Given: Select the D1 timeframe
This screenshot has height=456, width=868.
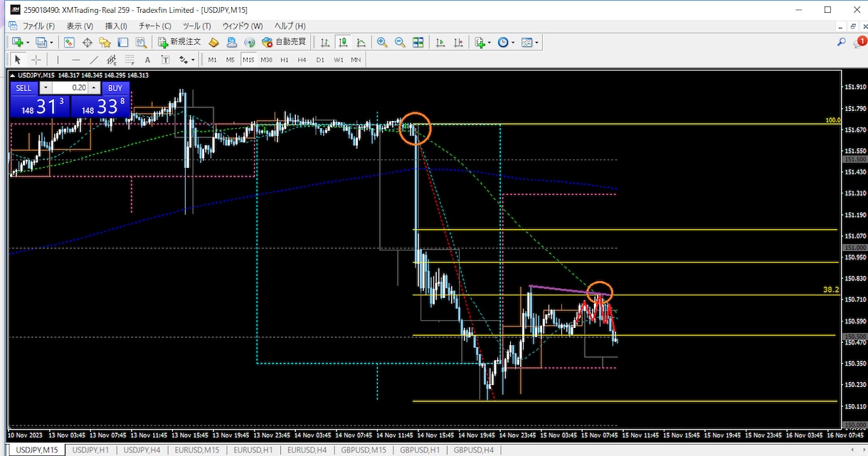Looking at the screenshot, I should (x=320, y=60).
